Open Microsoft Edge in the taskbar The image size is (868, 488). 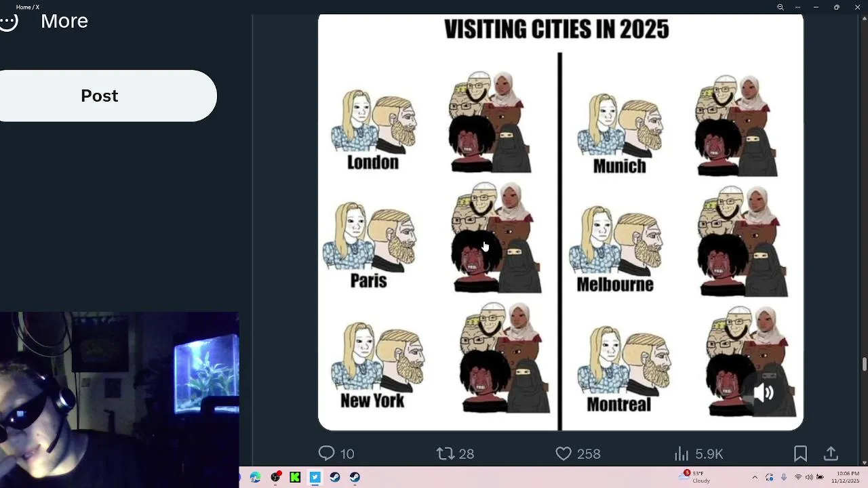click(x=256, y=477)
